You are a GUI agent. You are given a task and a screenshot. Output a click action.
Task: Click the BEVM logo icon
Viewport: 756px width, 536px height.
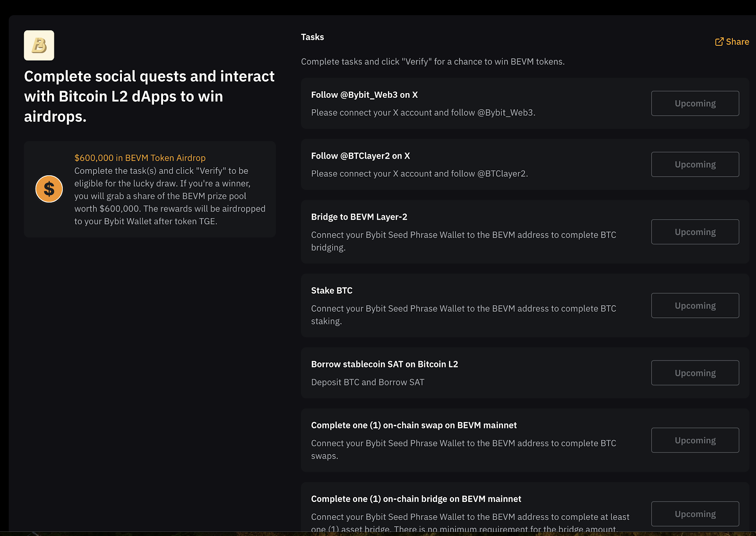[x=39, y=45]
